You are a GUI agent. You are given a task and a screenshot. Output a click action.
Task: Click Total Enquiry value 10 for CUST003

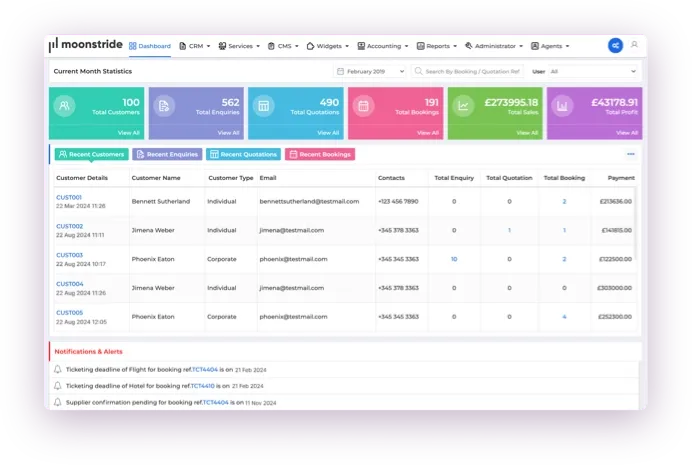click(454, 259)
